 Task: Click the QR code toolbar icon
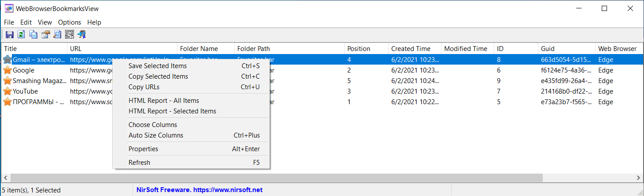point(69,34)
